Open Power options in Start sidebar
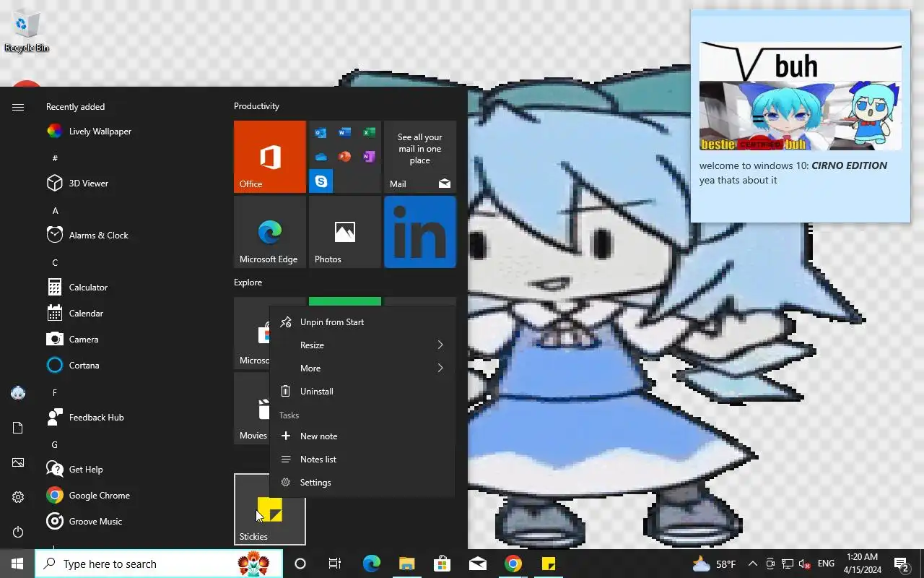924x578 pixels. coord(18,532)
